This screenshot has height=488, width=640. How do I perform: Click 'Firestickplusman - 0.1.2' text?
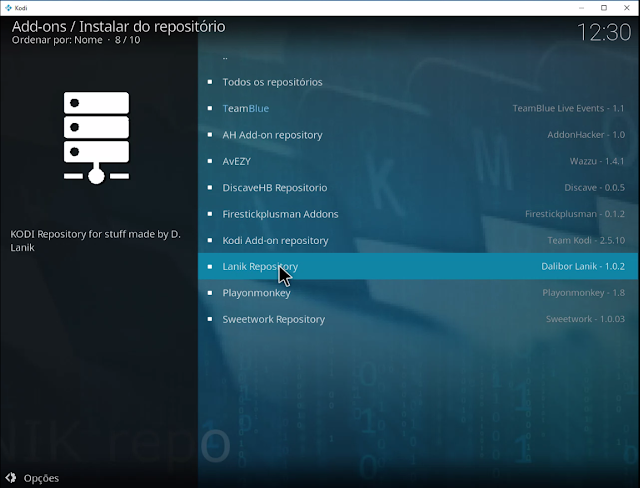pos(575,214)
